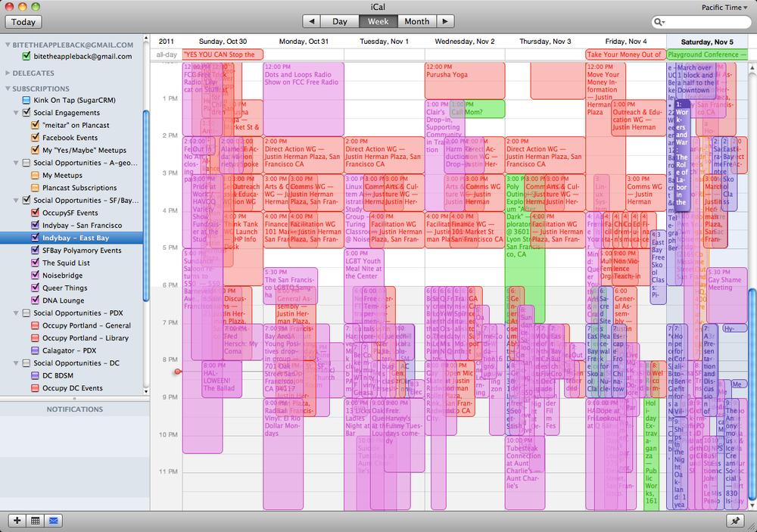
Task: Enable the Occupy DC Events calendar
Action: click(x=35, y=388)
